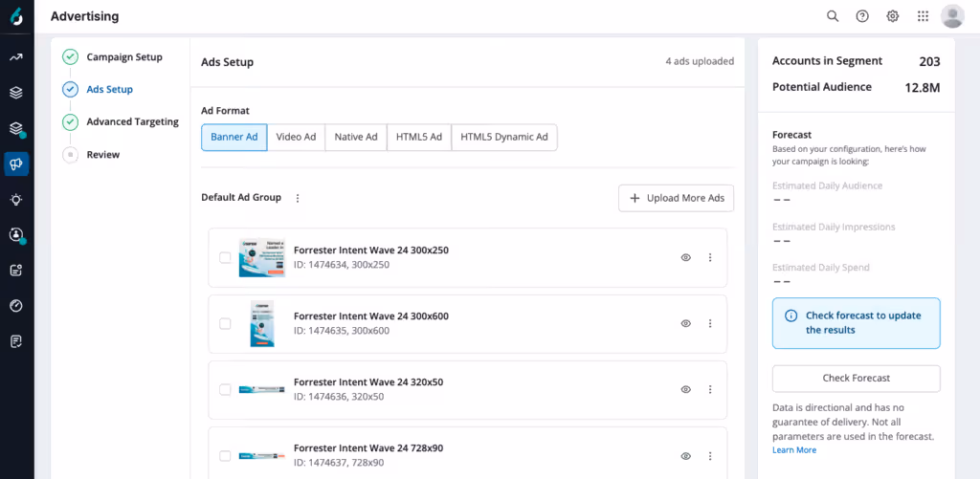Select the Forrester Intent Wave 24 300x600 checkbox
This screenshot has height=479, width=980.
tap(225, 323)
